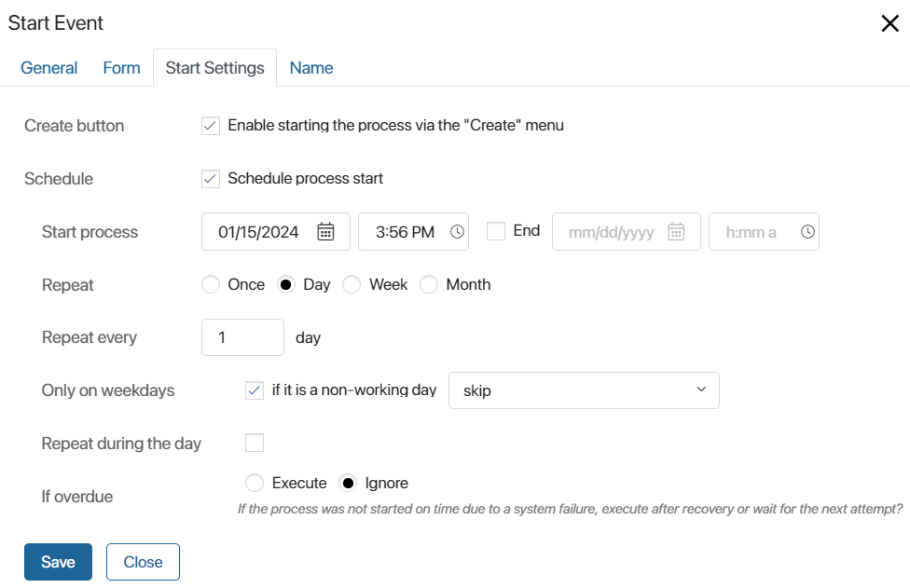This screenshot has width=910, height=588.
Task: Check the Repeat during the day box
Action: click(255, 443)
